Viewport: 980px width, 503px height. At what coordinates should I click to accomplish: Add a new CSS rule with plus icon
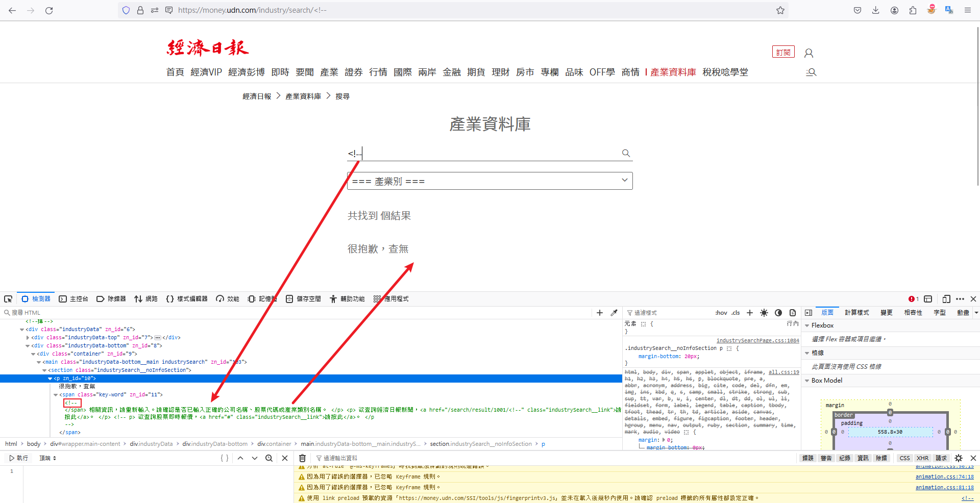750,313
